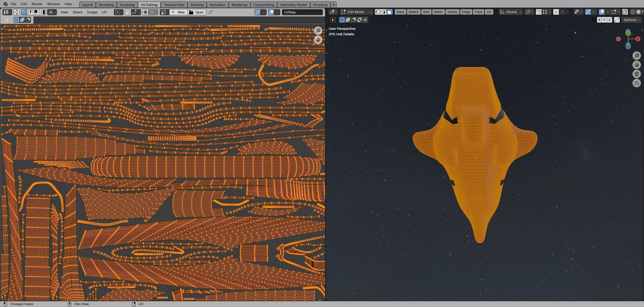
Task: Switch 3D viewport to face select mode
Action: point(390,12)
